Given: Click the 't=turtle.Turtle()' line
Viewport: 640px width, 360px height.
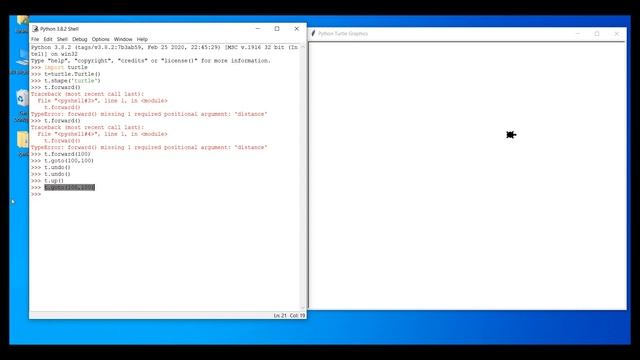Looking at the screenshot, I should pyautogui.click(x=72, y=74).
